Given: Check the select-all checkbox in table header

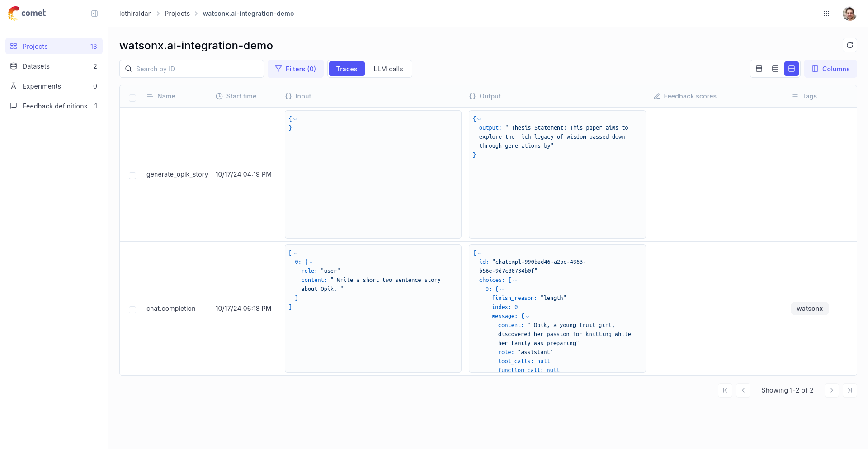Looking at the screenshot, I should pyautogui.click(x=132, y=98).
